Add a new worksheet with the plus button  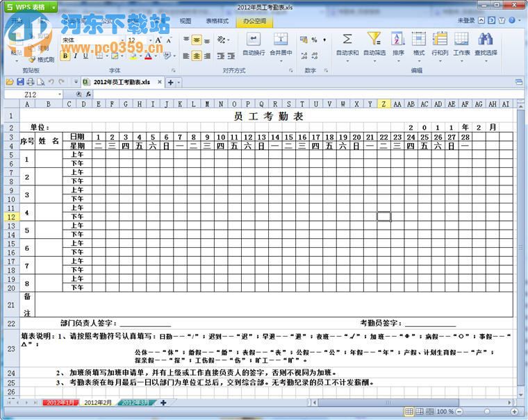[163, 403]
